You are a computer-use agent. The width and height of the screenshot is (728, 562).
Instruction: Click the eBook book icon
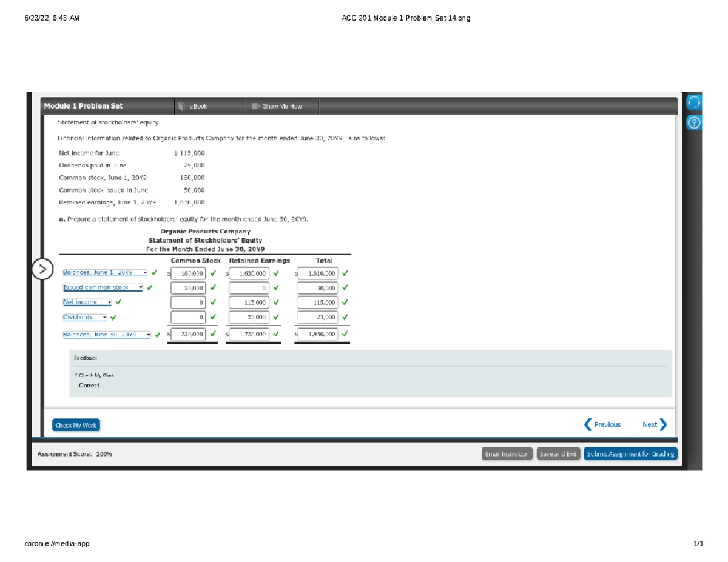pyautogui.click(x=182, y=106)
